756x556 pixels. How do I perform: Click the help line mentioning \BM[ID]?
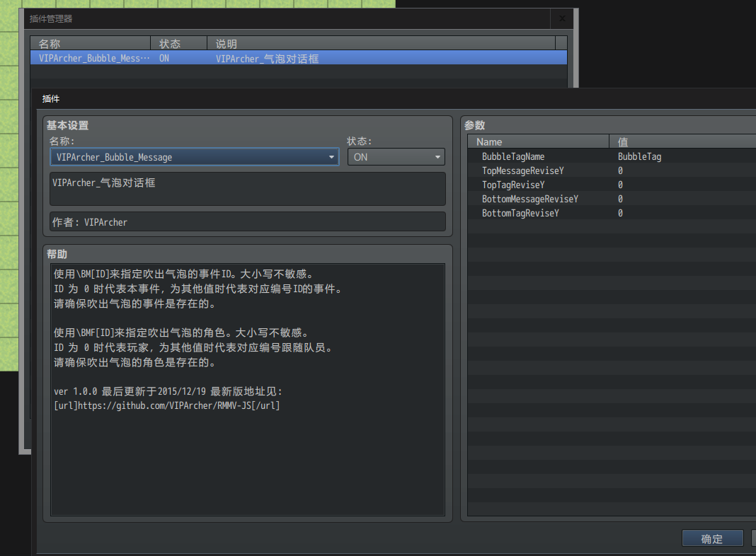click(x=184, y=274)
